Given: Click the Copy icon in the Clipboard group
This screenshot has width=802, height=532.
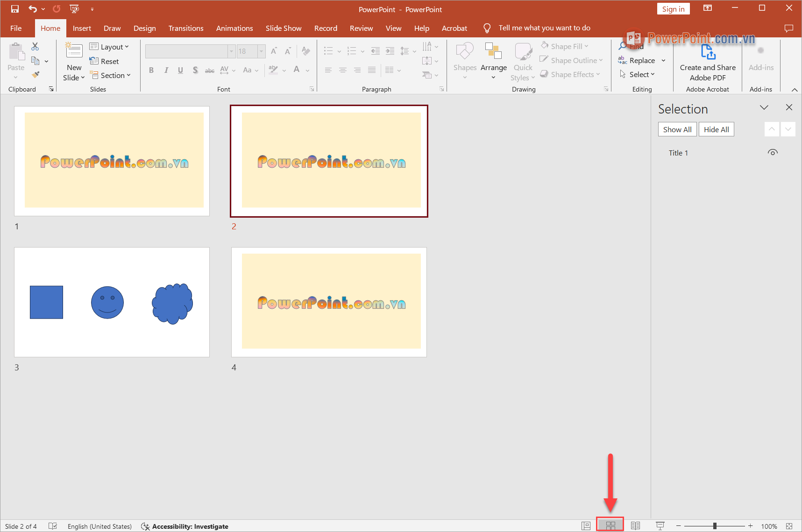Looking at the screenshot, I should [x=35, y=61].
